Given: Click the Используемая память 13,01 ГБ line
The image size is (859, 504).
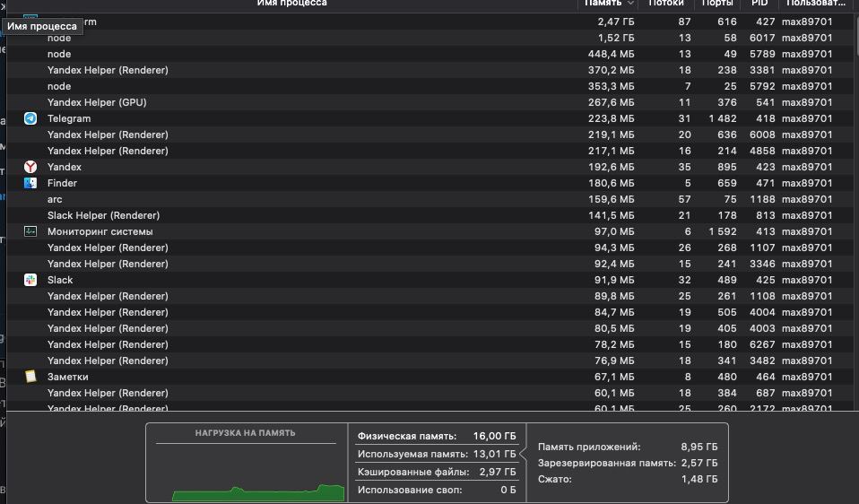Looking at the screenshot, I should [437, 454].
